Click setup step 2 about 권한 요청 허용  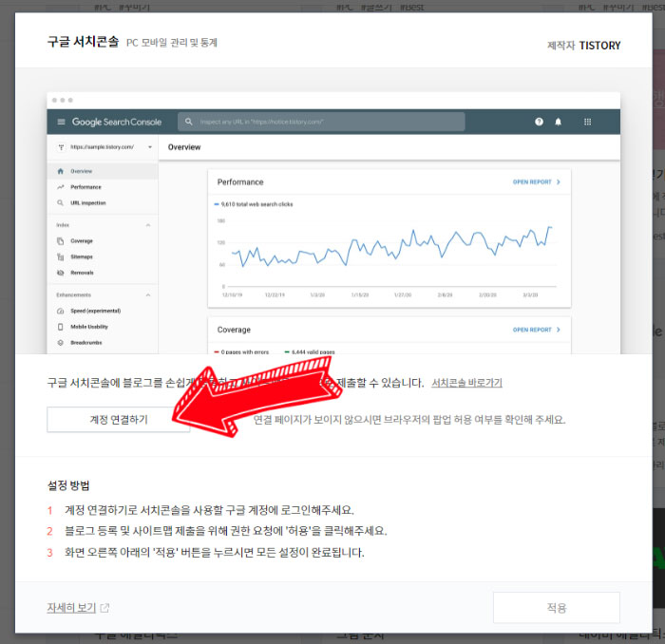coord(226,531)
